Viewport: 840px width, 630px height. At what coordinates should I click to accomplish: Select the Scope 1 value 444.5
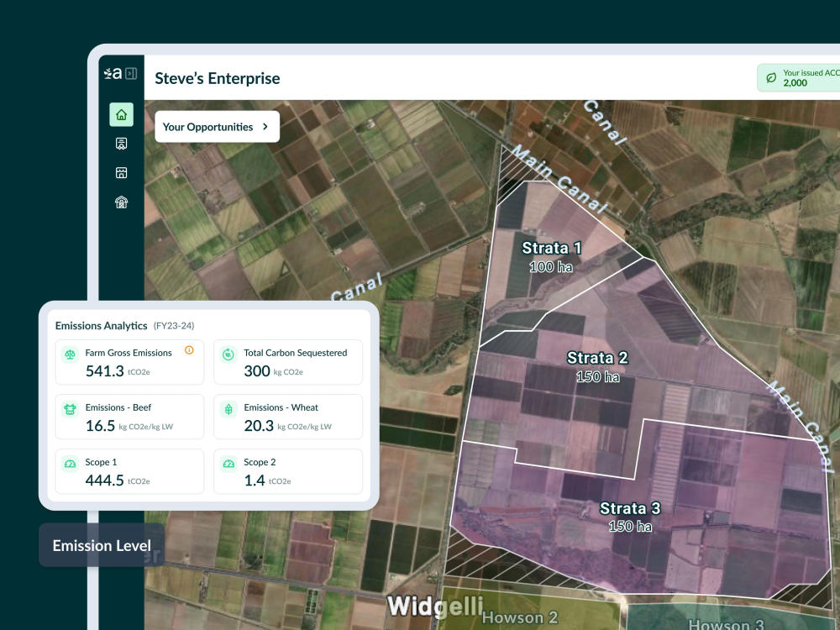coord(105,480)
